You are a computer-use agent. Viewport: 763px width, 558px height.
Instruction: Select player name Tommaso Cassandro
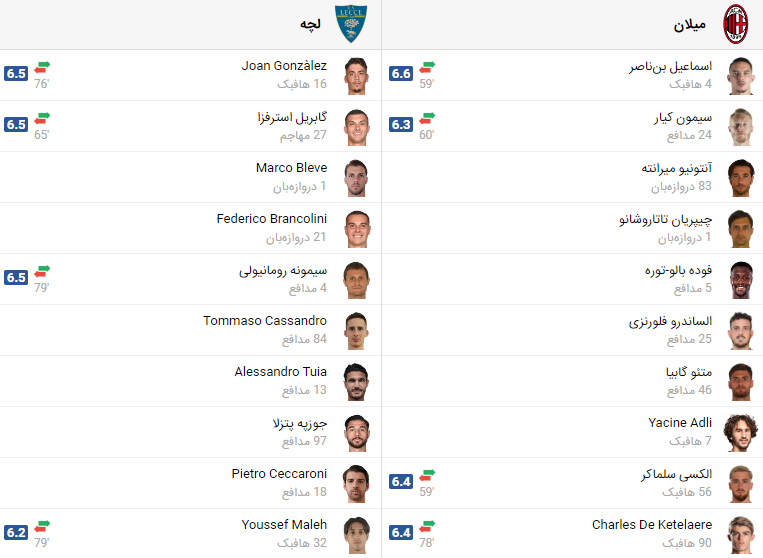click(x=264, y=321)
